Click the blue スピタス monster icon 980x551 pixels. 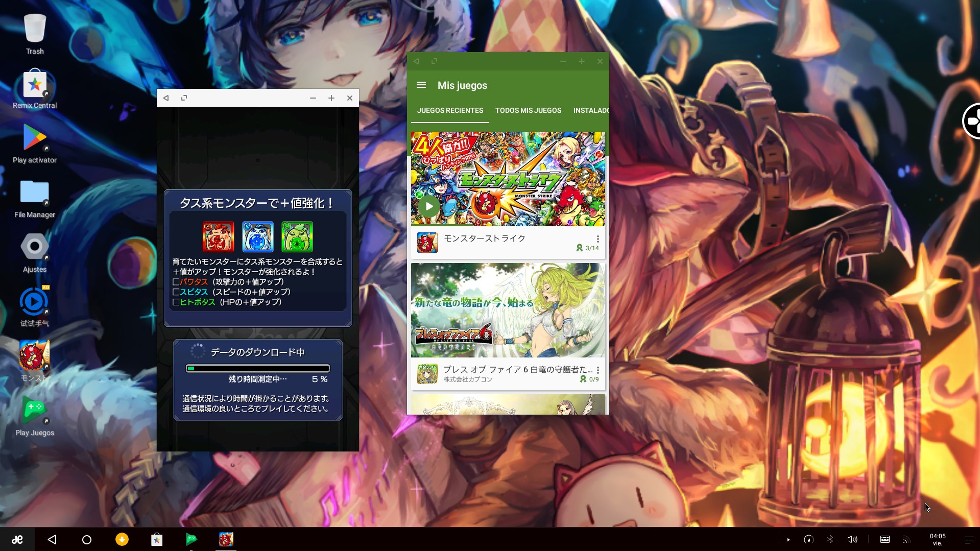[x=257, y=236]
